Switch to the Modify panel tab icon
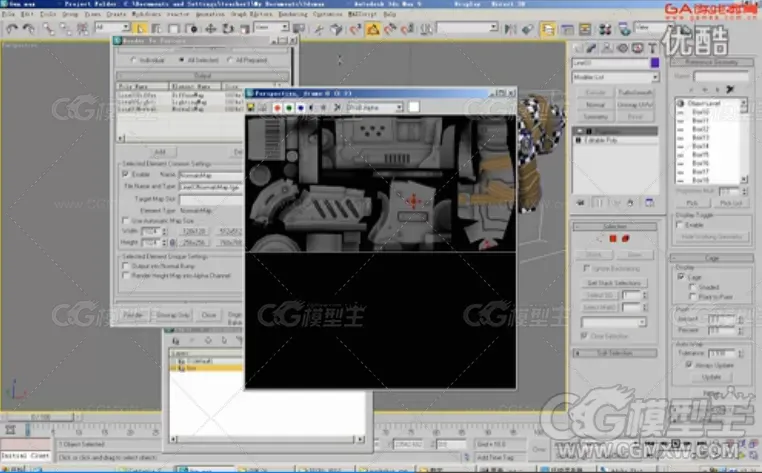The width and height of the screenshot is (762, 473). click(591, 48)
